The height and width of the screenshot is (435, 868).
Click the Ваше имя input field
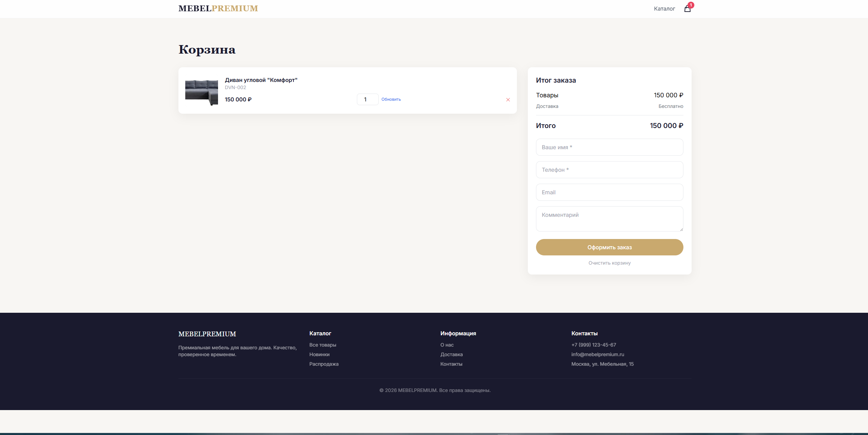[x=609, y=147]
